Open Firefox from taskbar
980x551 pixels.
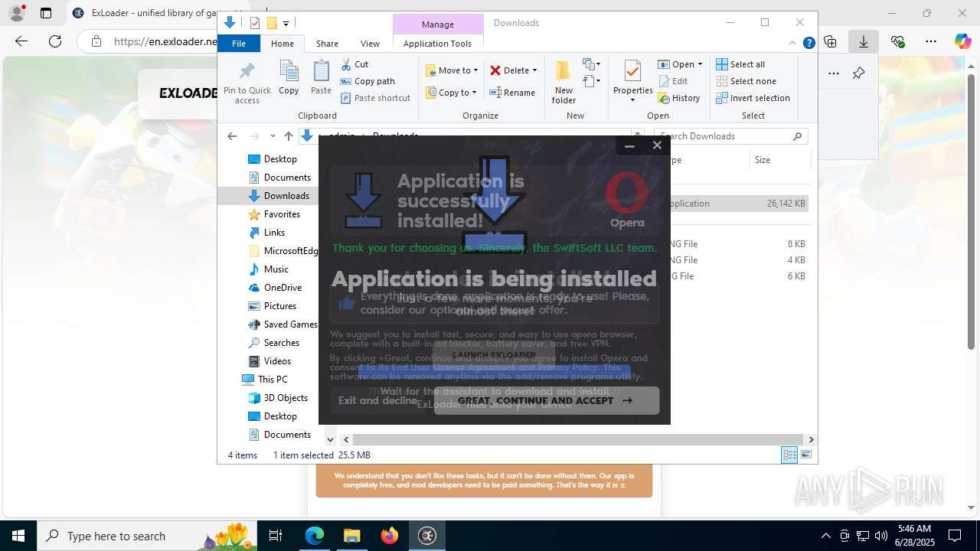tap(390, 536)
